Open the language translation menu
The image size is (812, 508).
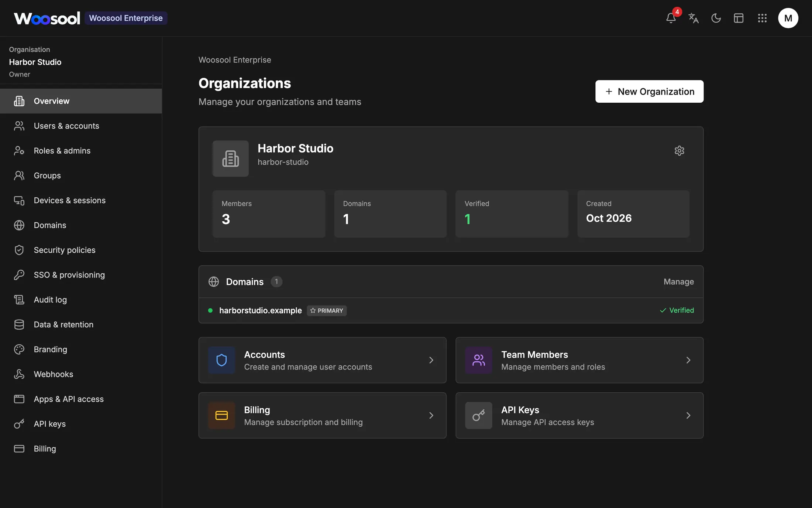point(694,18)
